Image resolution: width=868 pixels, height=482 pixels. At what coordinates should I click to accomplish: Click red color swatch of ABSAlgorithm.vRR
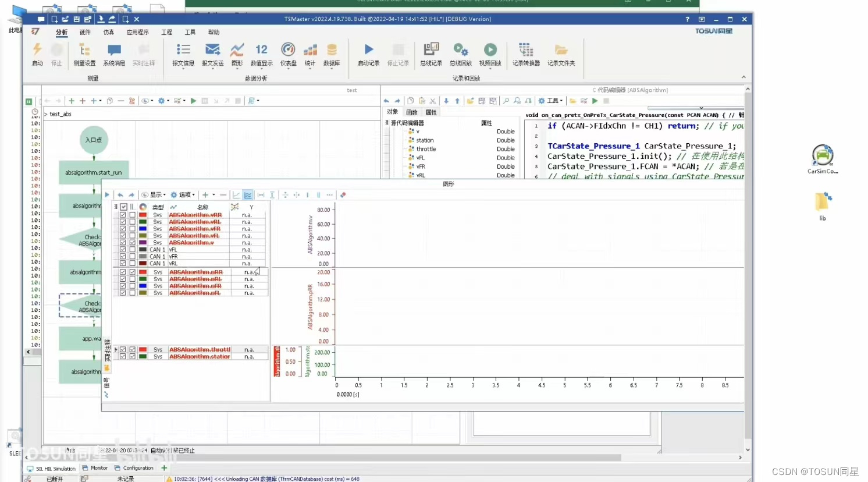pyautogui.click(x=143, y=215)
